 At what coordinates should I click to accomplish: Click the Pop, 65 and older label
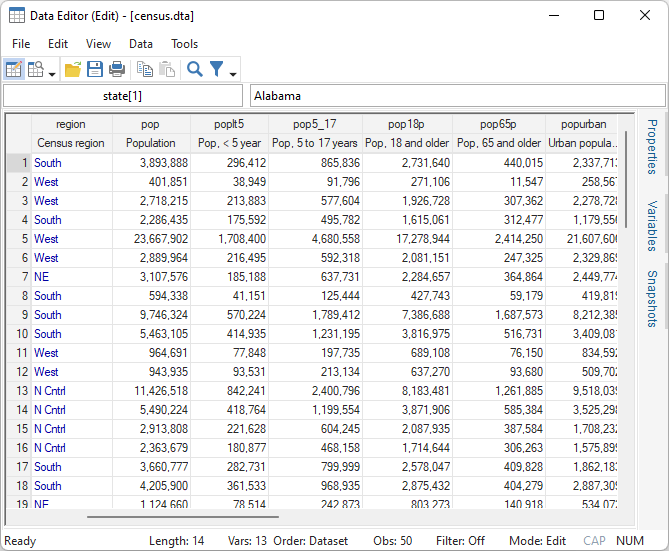point(499,143)
